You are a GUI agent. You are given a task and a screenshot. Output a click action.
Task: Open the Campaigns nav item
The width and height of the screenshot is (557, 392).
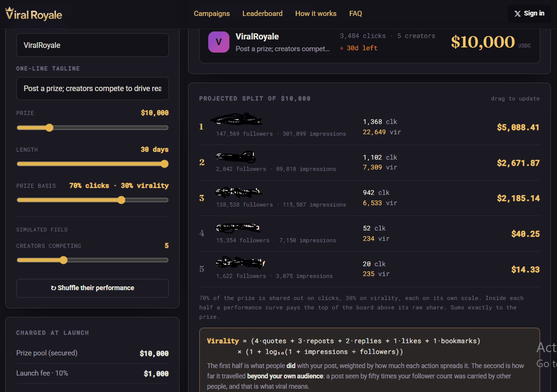pyautogui.click(x=212, y=14)
